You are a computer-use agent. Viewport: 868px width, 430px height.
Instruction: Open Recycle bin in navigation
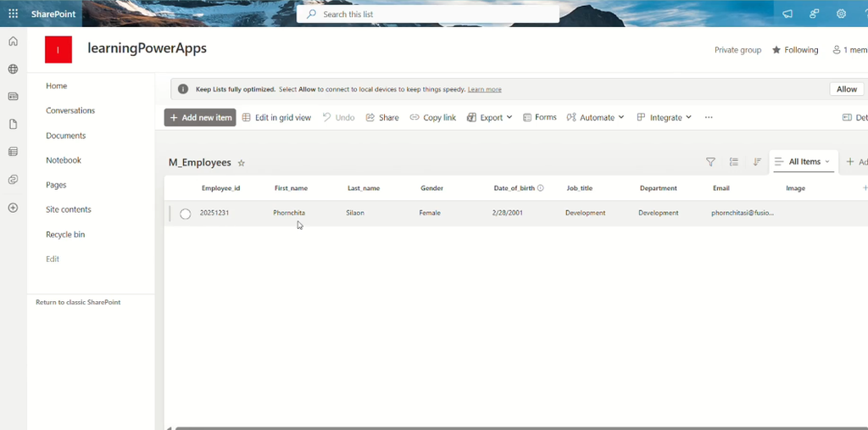tap(65, 234)
